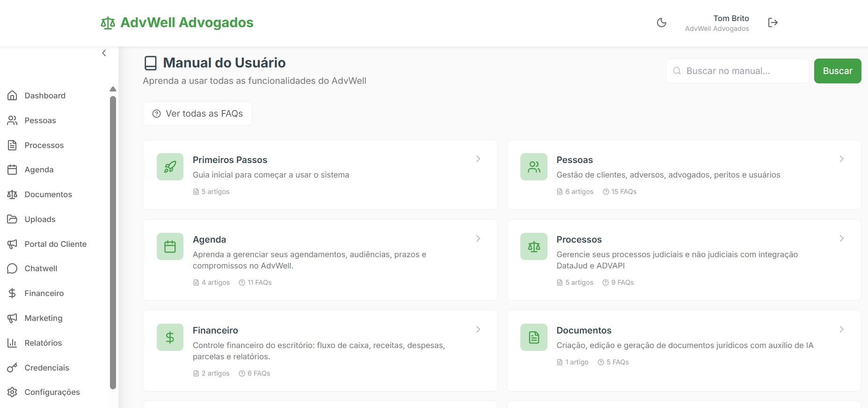The height and width of the screenshot is (408, 868).
Task: Click the Financeiro dollar icon in sidebar
Action: point(12,293)
